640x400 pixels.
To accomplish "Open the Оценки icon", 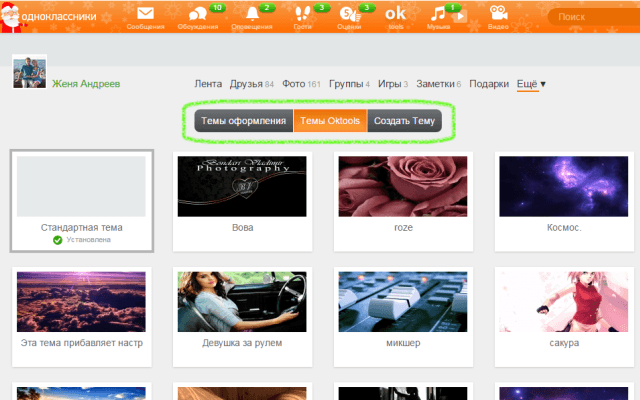I will 349,14.
